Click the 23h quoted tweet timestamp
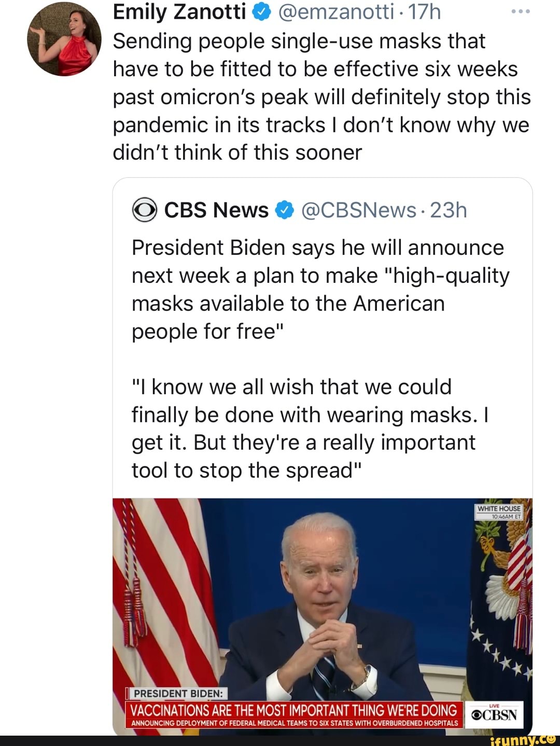Screen dimensions: 560x746 [449, 210]
